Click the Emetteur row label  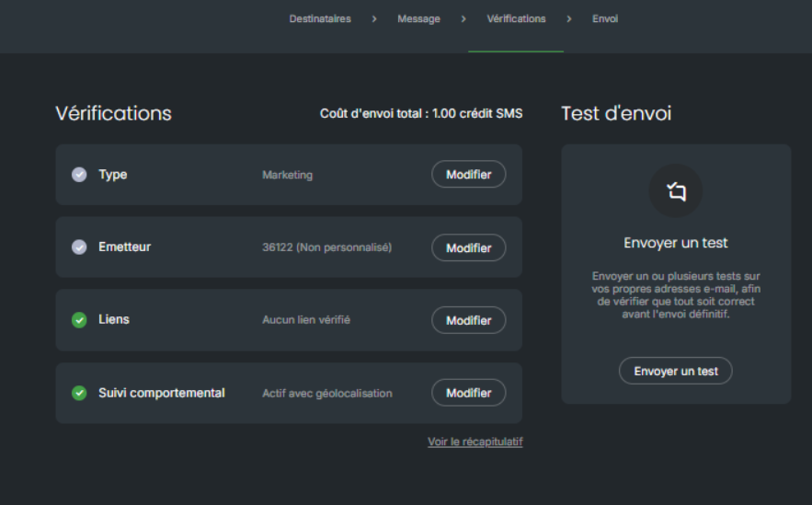[x=125, y=247]
